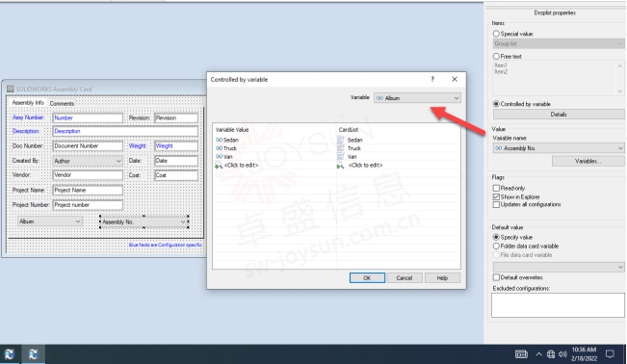627x364 pixels.
Task: Click the Truck variable value icon
Action: [219, 148]
